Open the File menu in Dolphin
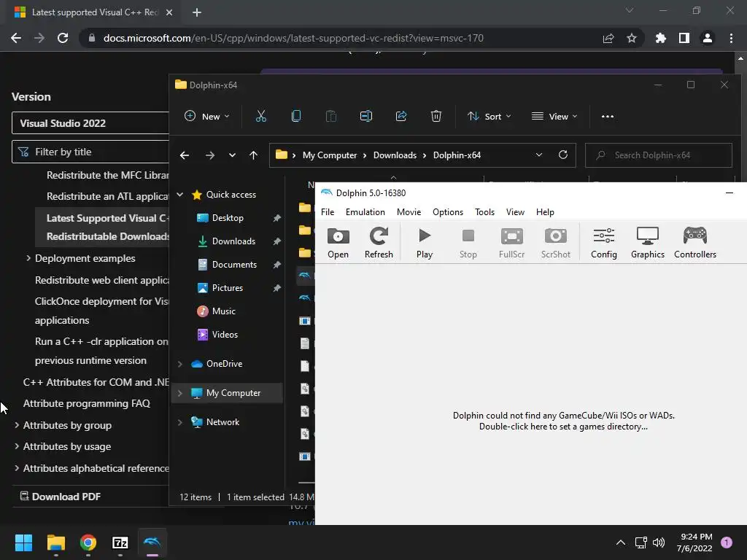 tap(328, 212)
